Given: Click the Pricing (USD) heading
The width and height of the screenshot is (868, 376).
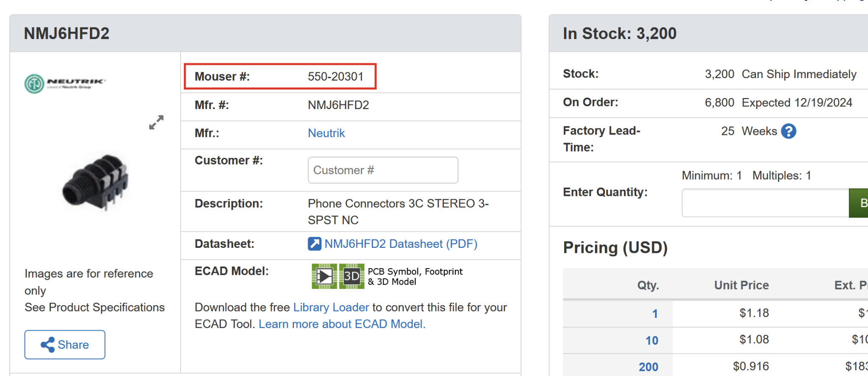Looking at the screenshot, I should point(615,248).
